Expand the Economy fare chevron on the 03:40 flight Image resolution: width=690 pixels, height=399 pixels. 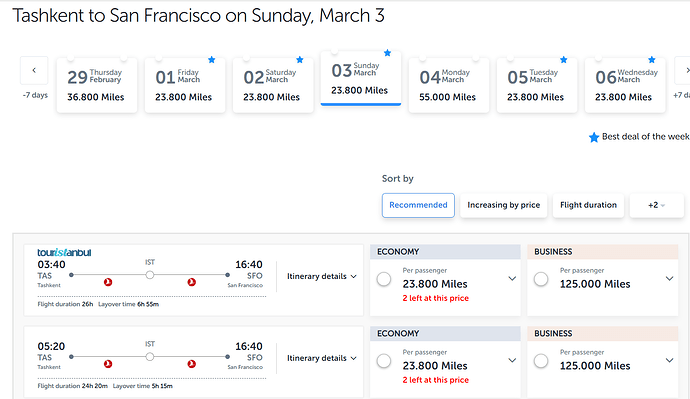tap(512, 278)
